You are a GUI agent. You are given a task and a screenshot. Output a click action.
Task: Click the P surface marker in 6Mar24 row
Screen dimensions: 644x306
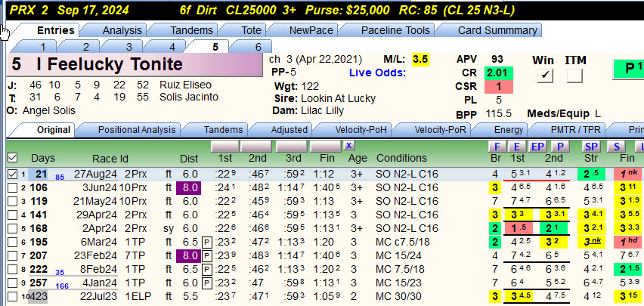coord(207,243)
